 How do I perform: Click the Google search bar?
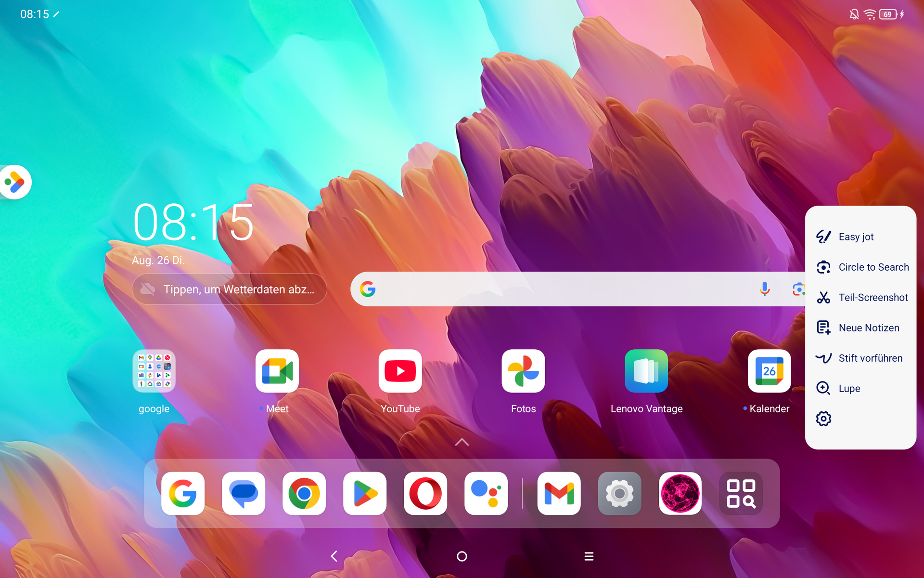[x=553, y=289]
